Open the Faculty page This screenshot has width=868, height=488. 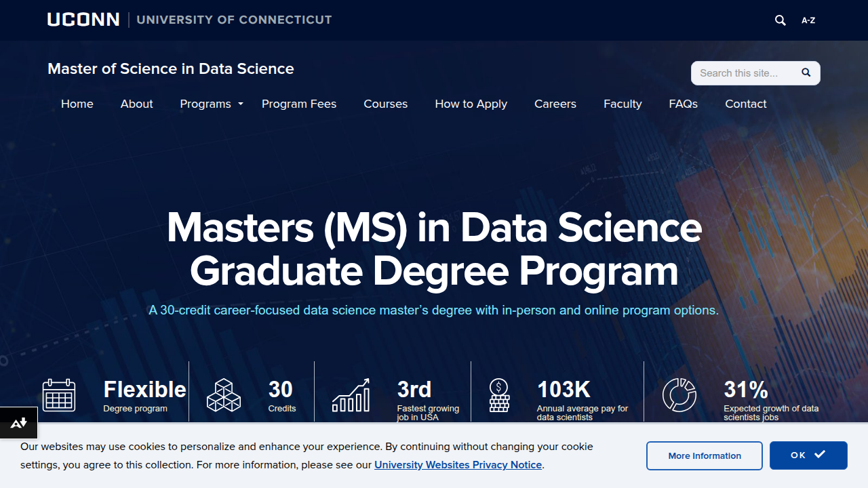coord(623,104)
